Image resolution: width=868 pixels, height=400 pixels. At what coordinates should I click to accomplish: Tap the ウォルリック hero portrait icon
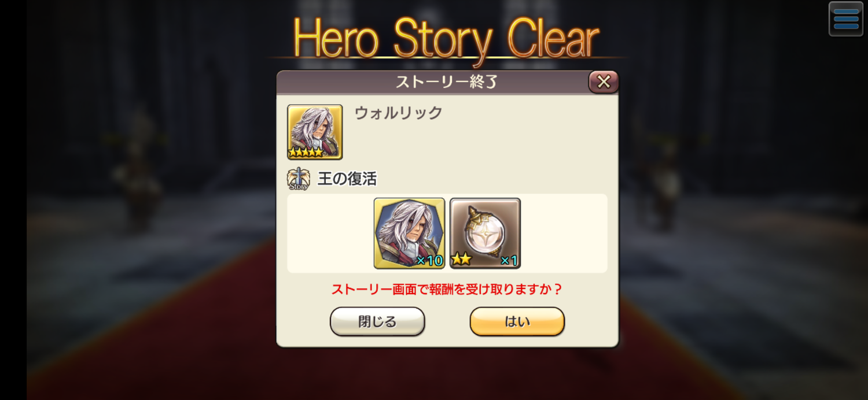(315, 132)
